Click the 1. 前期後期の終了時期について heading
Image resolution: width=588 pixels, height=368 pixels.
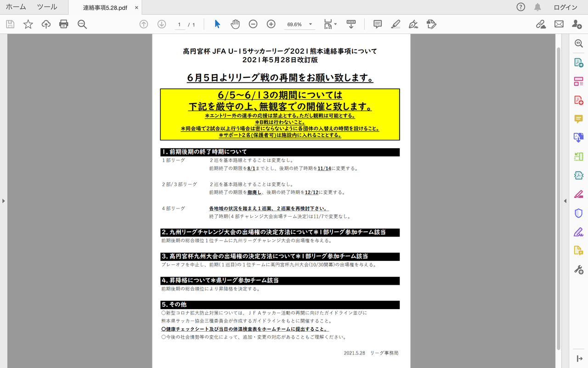tap(204, 152)
